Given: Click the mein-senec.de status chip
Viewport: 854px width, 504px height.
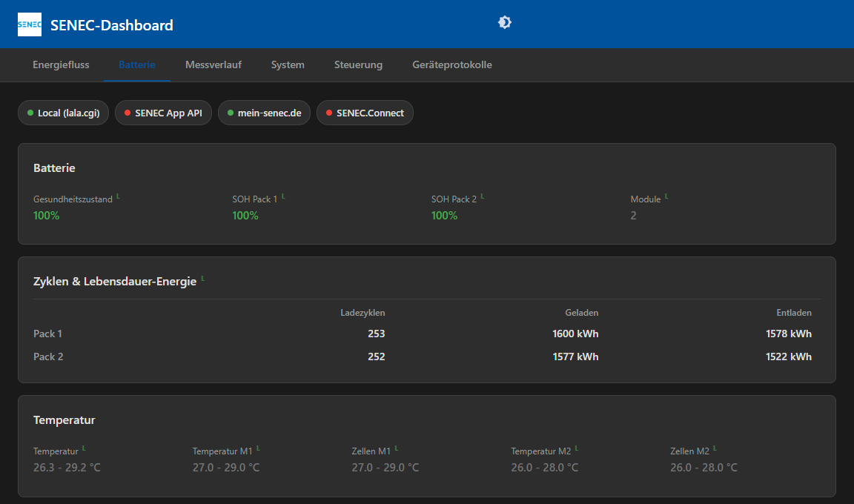Looking at the screenshot, I should [x=264, y=113].
